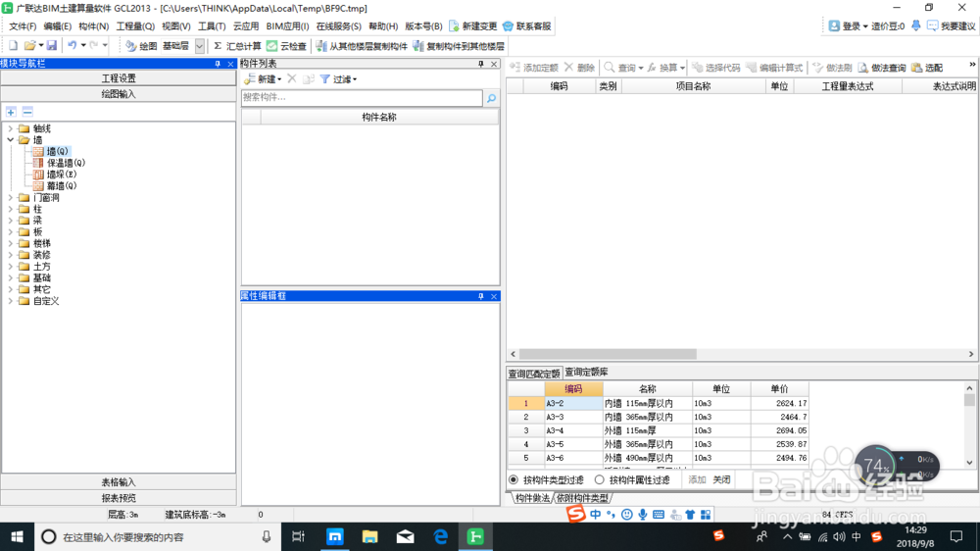Click the open folder toolbar icon
This screenshot has height=551, width=980.
pos(29,46)
